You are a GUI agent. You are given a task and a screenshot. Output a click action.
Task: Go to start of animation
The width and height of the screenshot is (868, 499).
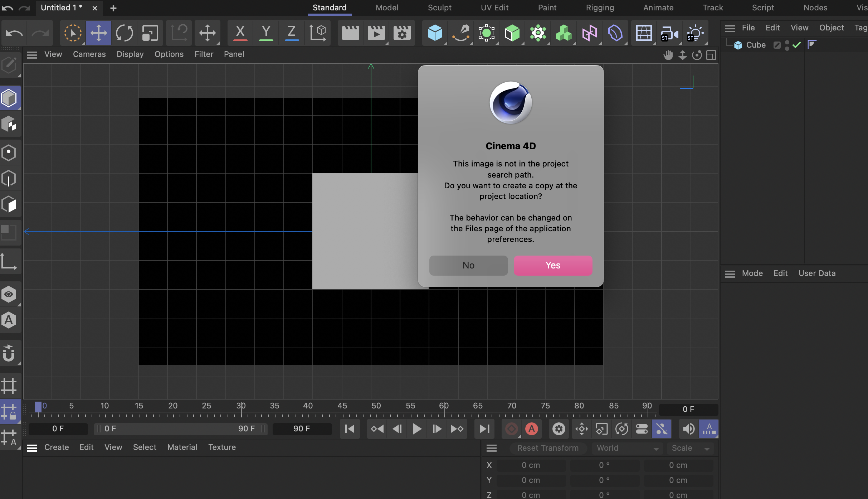(350, 428)
